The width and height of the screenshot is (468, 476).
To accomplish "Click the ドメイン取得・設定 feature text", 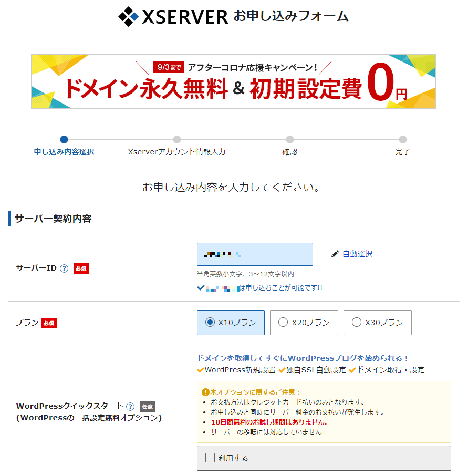I will click(x=391, y=370).
